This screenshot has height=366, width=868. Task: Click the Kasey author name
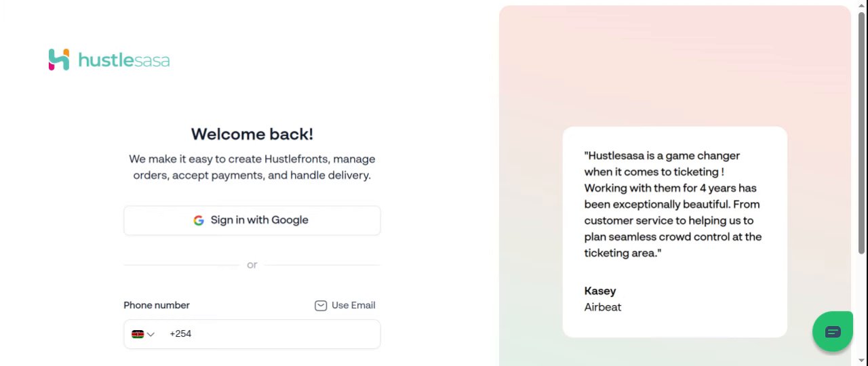600,291
